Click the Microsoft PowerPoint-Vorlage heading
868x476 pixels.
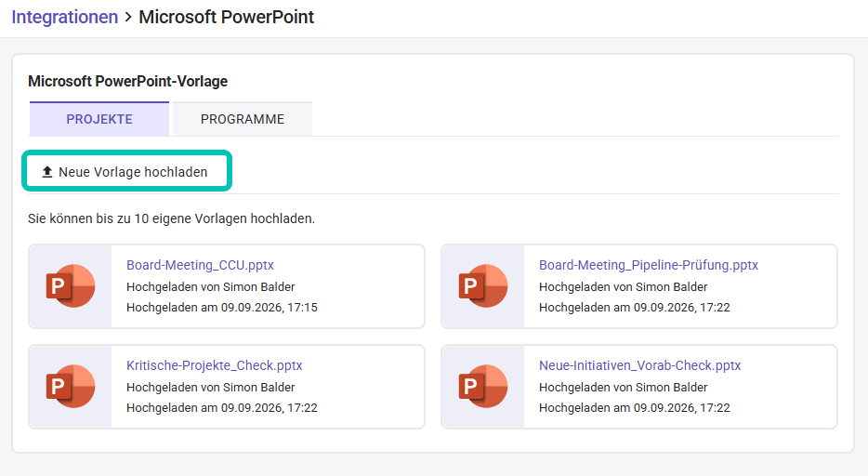coord(128,82)
